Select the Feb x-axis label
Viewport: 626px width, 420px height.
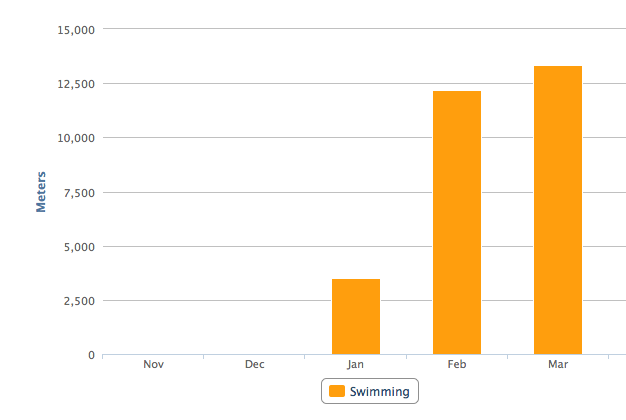[457, 365]
